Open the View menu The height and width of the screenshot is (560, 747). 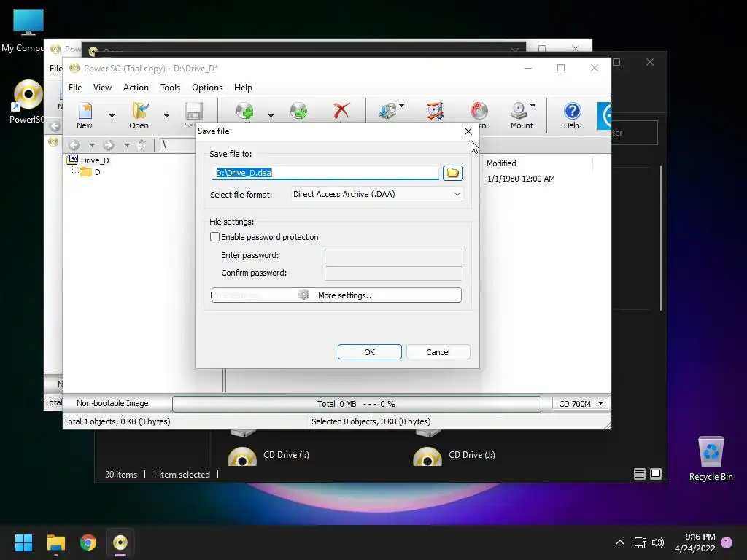pos(102,87)
